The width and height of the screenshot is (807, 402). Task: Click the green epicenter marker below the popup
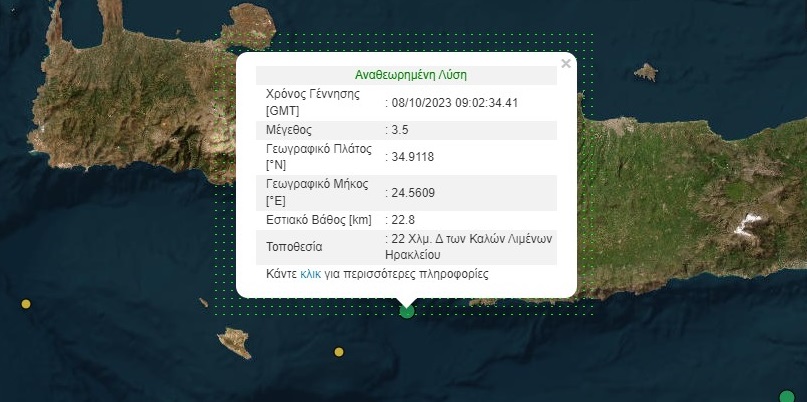pyautogui.click(x=406, y=311)
